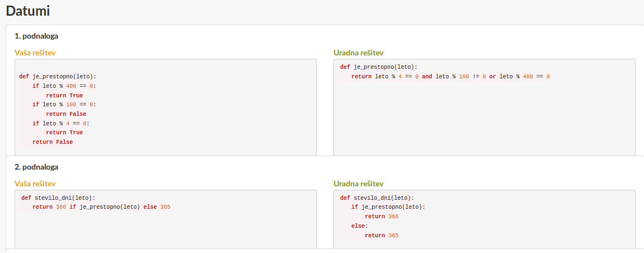Click the standalone 'return 365' official line

pos(381,236)
